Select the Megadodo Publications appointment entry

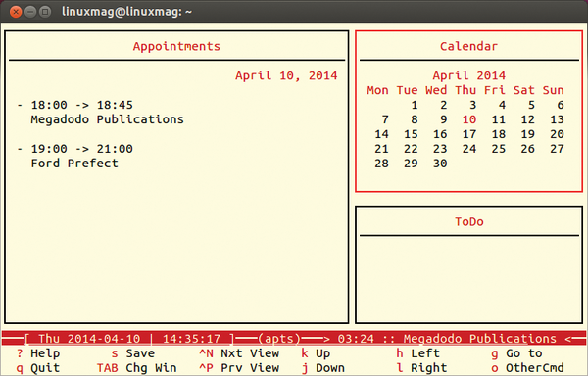pos(107,119)
